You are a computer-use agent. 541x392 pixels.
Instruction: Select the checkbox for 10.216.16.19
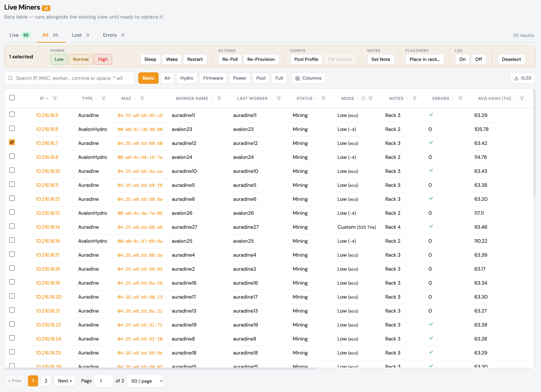coord(12,282)
